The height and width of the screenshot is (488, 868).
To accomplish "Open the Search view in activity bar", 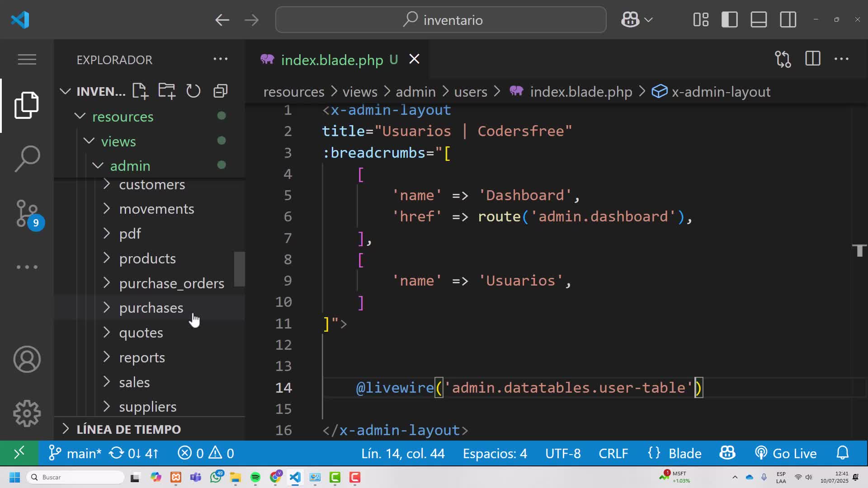I will pyautogui.click(x=27, y=159).
